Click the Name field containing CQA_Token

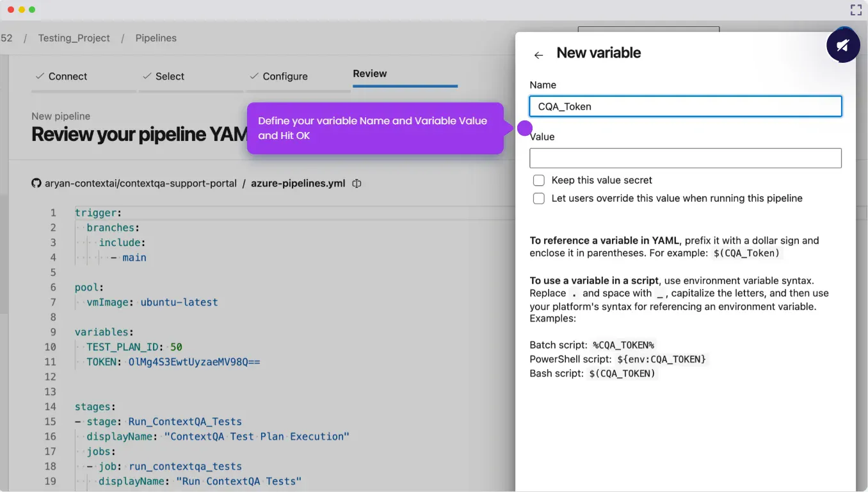click(x=685, y=106)
